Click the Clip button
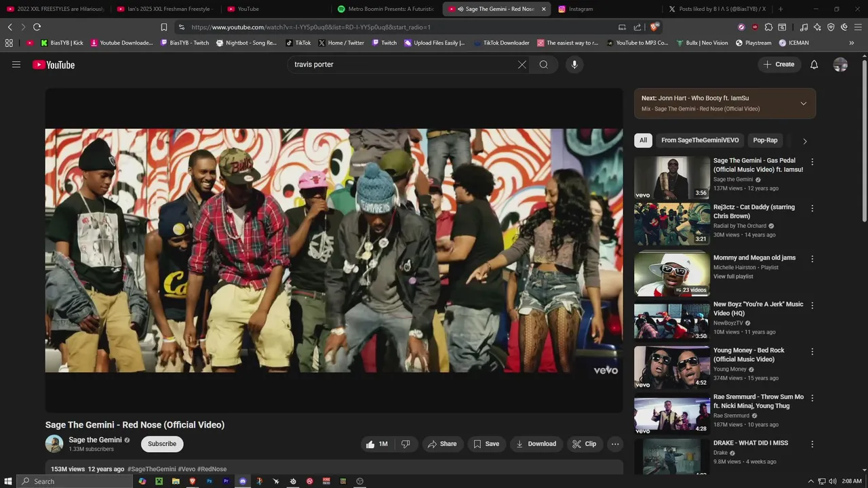The height and width of the screenshot is (488, 868). (584, 444)
